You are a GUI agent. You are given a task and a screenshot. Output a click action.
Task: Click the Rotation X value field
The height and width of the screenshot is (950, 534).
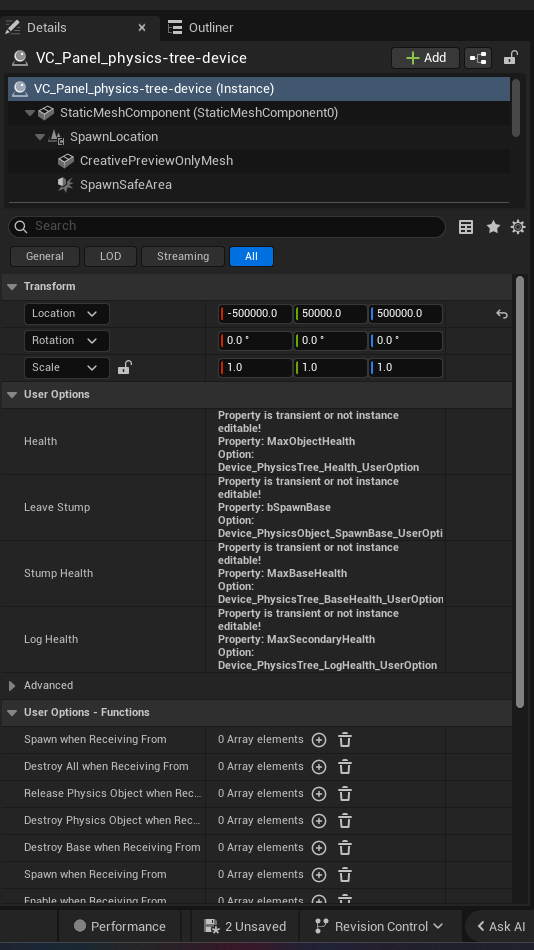pos(255,340)
